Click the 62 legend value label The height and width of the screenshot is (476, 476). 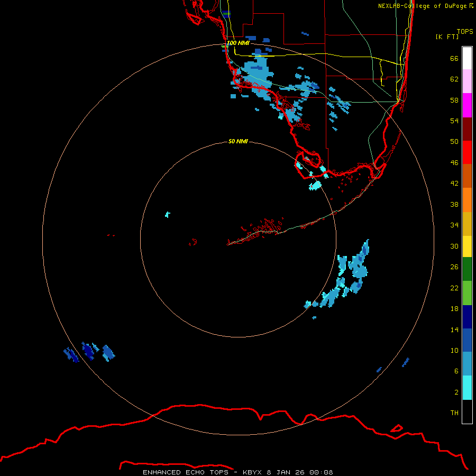(x=454, y=79)
